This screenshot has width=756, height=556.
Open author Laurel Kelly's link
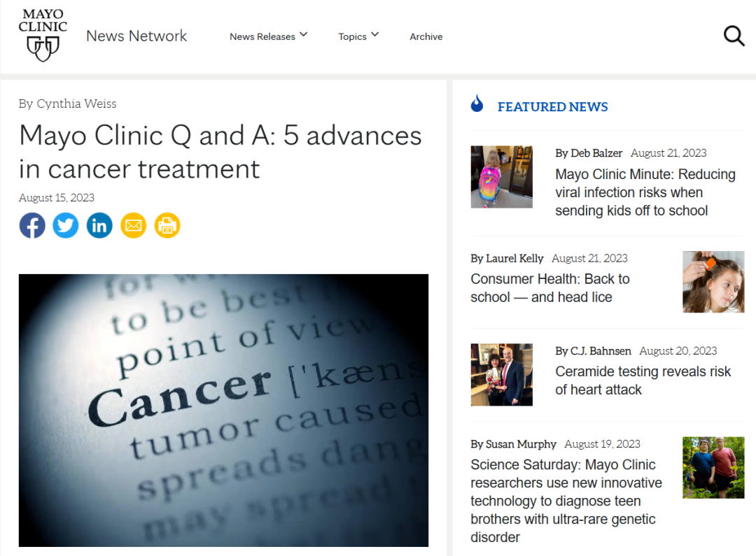click(x=514, y=258)
